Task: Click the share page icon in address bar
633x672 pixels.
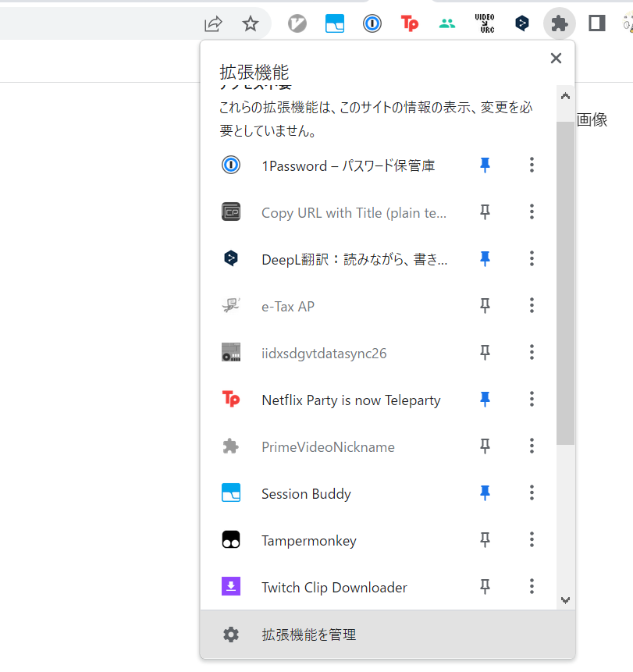Action: tap(213, 23)
